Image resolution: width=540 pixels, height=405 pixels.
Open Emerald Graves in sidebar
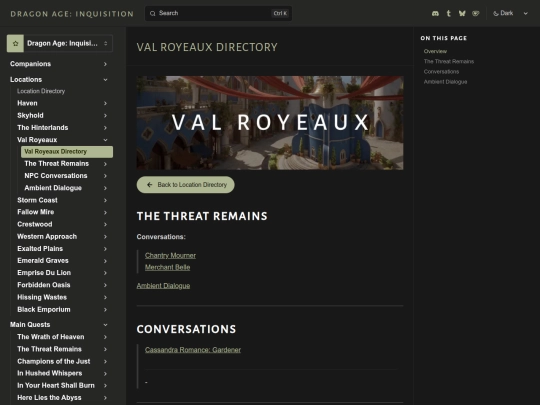tap(43, 261)
